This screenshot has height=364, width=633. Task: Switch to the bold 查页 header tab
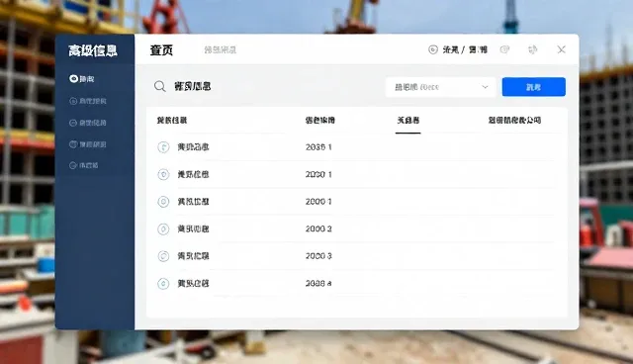click(161, 50)
